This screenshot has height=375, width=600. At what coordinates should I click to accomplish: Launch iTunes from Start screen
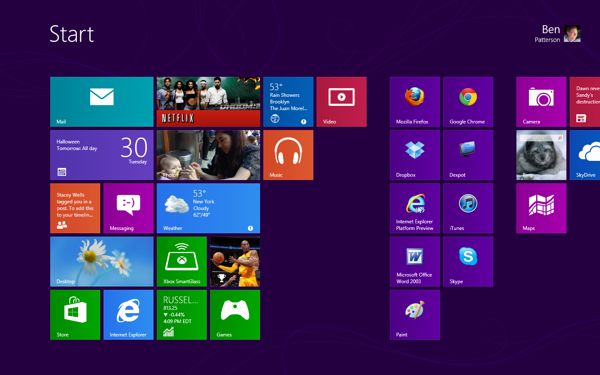[468, 208]
